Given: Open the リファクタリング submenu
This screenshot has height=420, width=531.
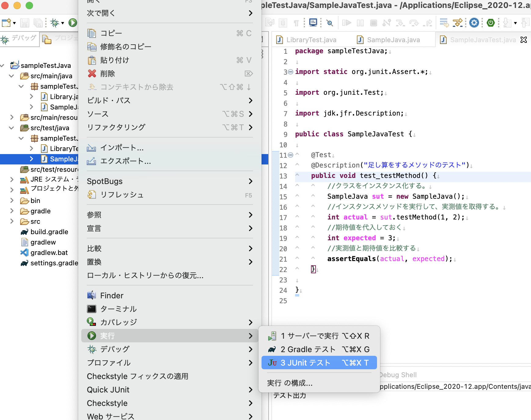Looking at the screenshot, I should (170, 127).
